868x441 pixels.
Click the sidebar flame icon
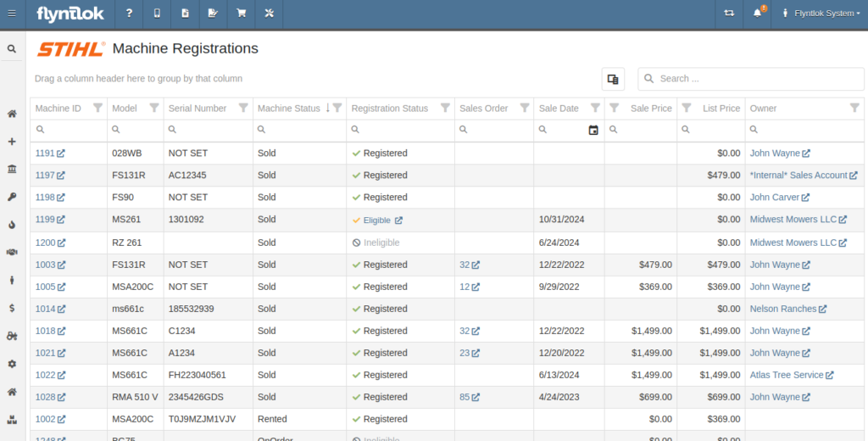[12, 225]
